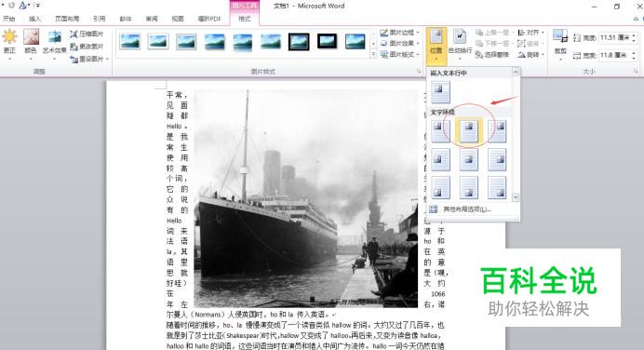
Task: Expand the picture styles gallery more button
Action: coord(373,54)
